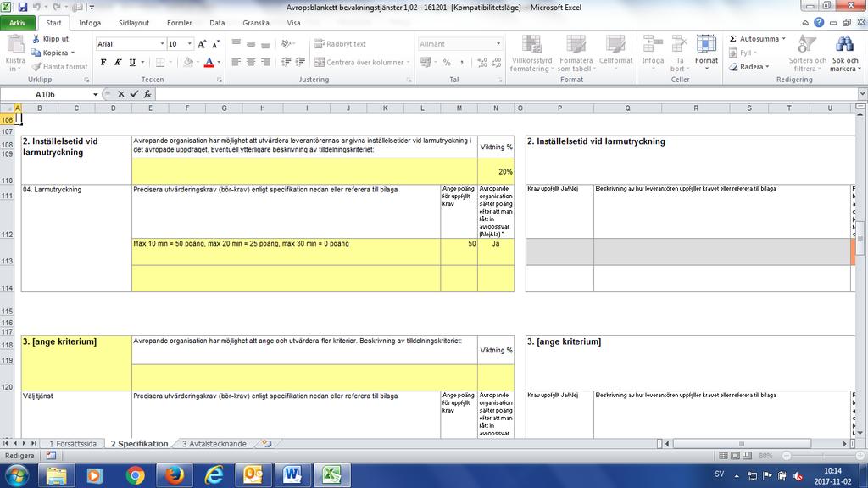Open the Format cells menu
Image resolution: width=868 pixels, height=488 pixels.
(706, 53)
